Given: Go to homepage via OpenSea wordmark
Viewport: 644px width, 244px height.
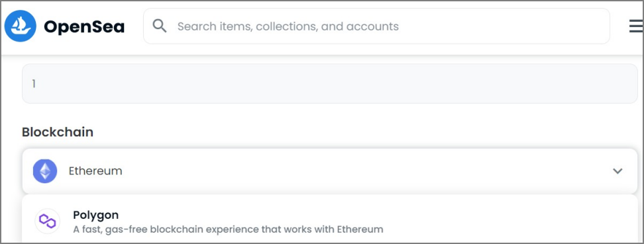Looking at the screenshot, I should (84, 26).
